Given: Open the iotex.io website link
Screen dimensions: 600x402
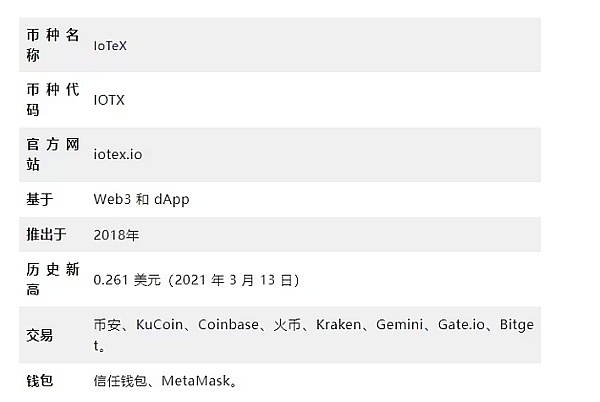Looking at the screenshot, I should pyautogui.click(x=118, y=155).
